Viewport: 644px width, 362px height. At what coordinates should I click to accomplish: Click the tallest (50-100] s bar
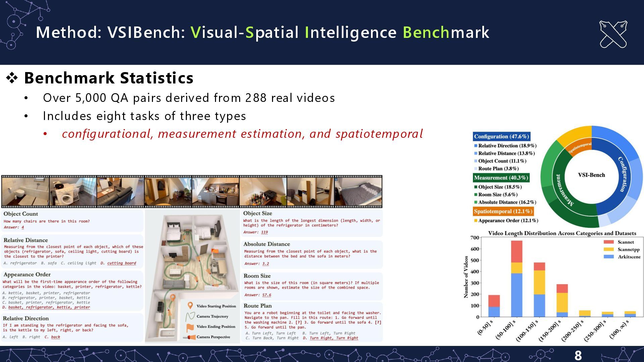click(517, 278)
